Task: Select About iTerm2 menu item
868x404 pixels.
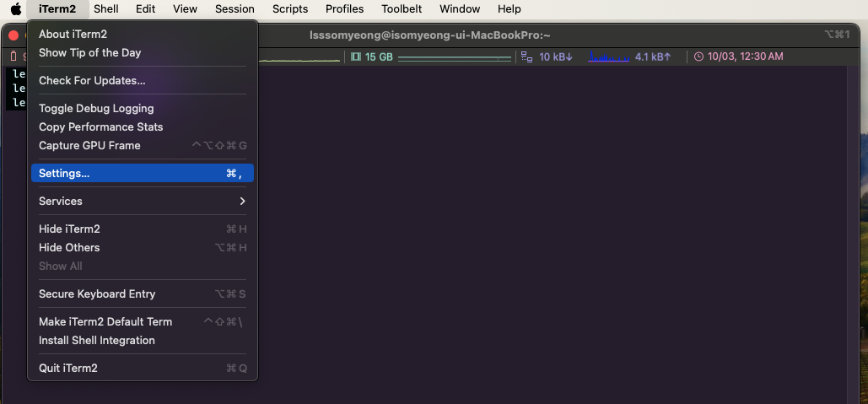Action: (143, 35)
